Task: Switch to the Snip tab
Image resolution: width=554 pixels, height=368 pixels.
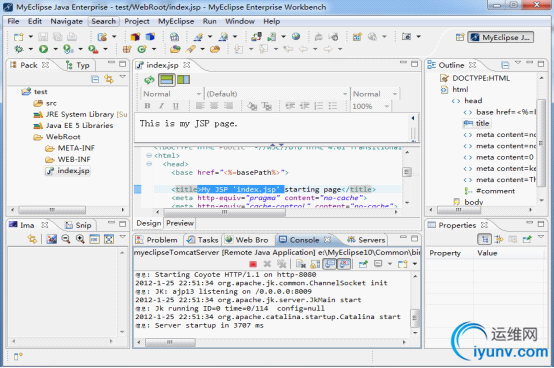Action: point(78,225)
